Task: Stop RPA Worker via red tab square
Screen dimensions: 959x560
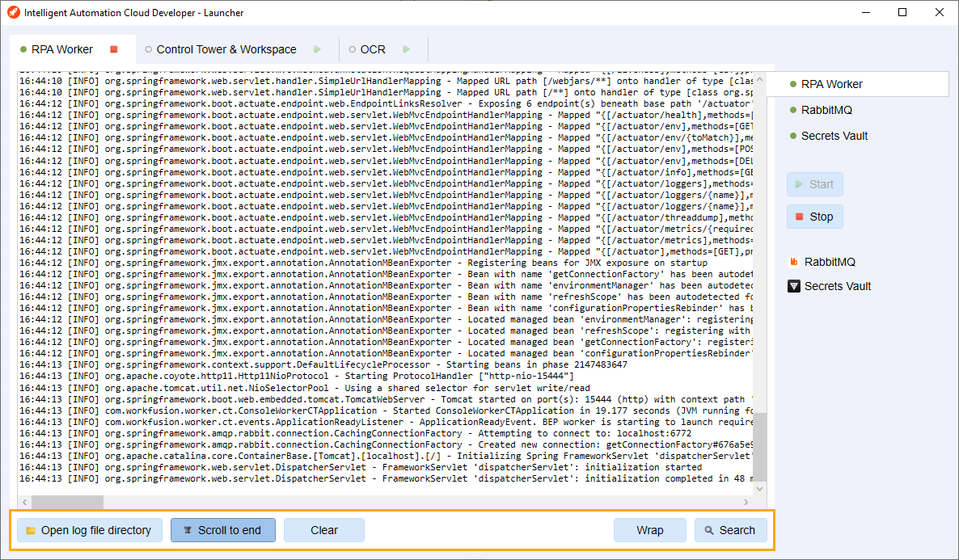Action: point(113,49)
